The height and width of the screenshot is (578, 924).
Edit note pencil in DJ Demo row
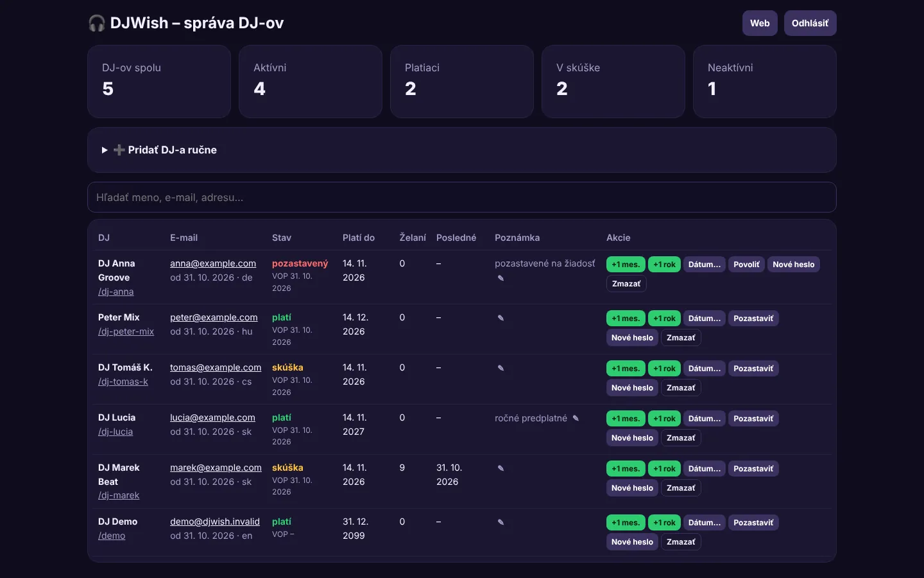pos(501,522)
